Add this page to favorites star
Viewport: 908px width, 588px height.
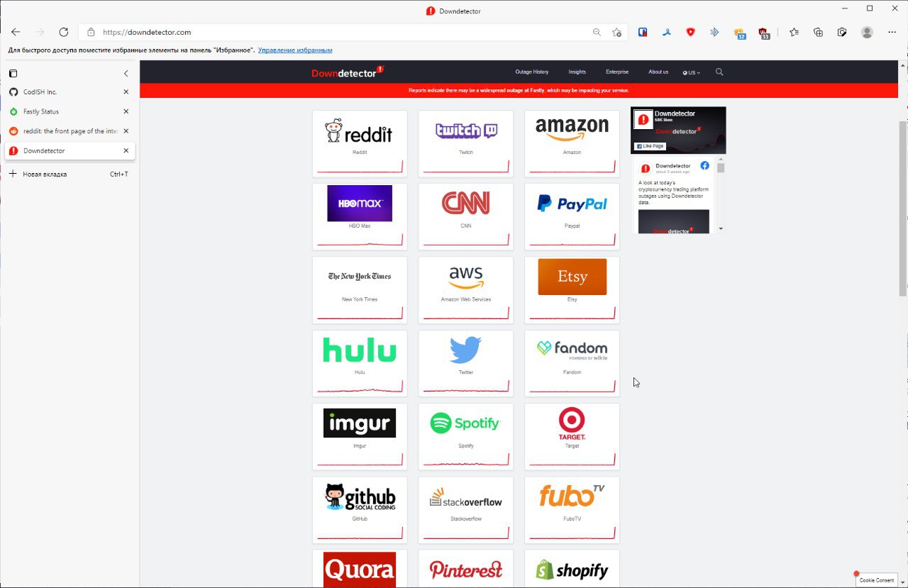[x=616, y=32]
